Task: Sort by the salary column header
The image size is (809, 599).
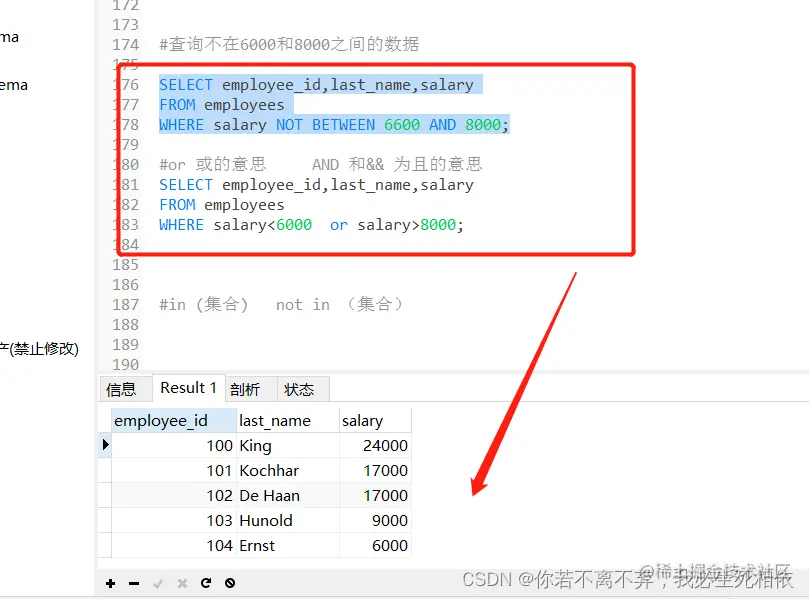Action: pos(363,420)
